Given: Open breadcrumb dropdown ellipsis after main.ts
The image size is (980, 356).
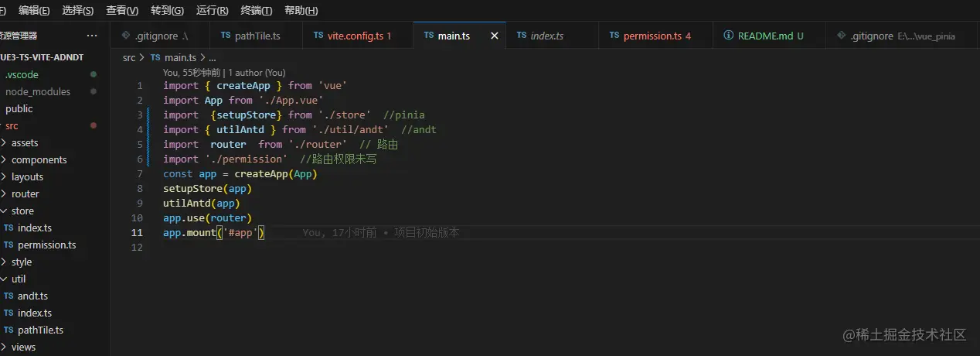Looking at the screenshot, I should click(213, 57).
